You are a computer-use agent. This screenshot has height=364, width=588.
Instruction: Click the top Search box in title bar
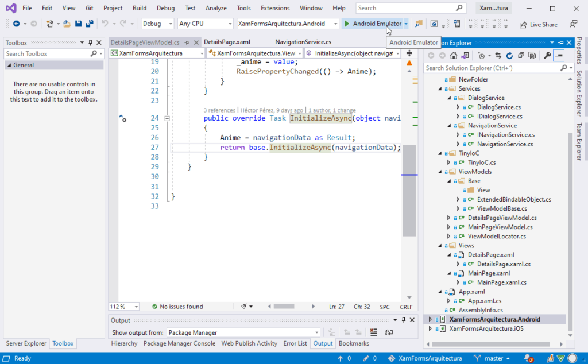pos(411,8)
